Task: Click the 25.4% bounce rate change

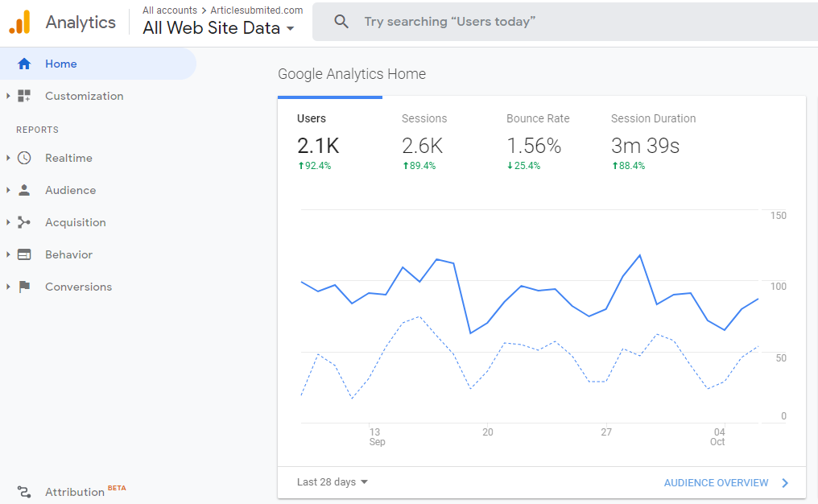Action: [x=524, y=166]
